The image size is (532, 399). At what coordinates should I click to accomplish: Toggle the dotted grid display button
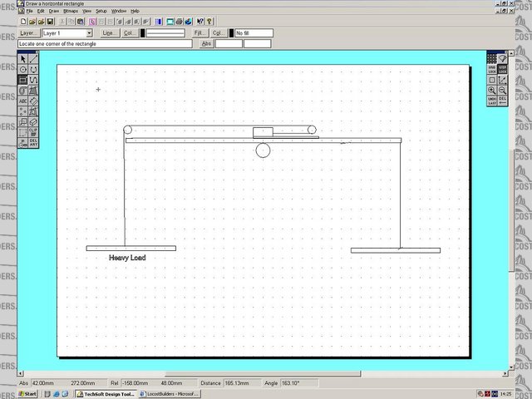492,59
